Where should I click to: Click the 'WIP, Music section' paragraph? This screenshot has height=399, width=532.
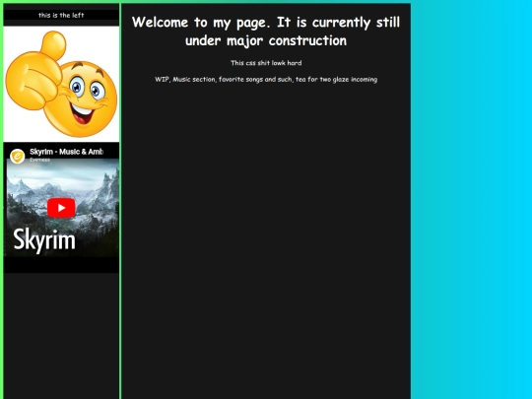click(266, 80)
